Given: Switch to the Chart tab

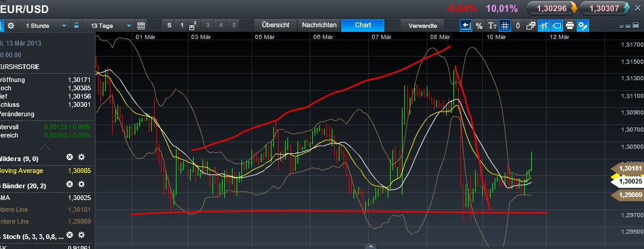Looking at the screenshot, I should click(363, 25).
